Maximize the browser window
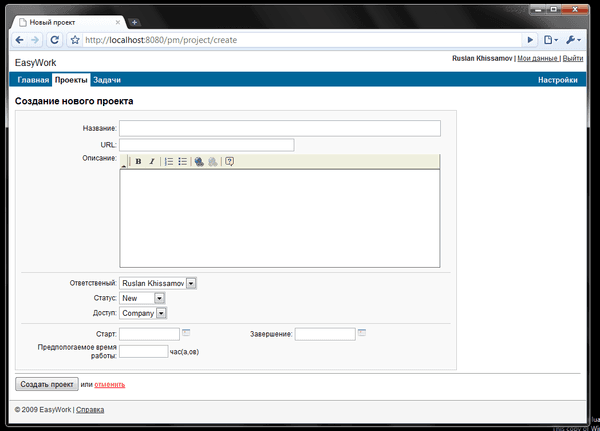 click(553, 10)
